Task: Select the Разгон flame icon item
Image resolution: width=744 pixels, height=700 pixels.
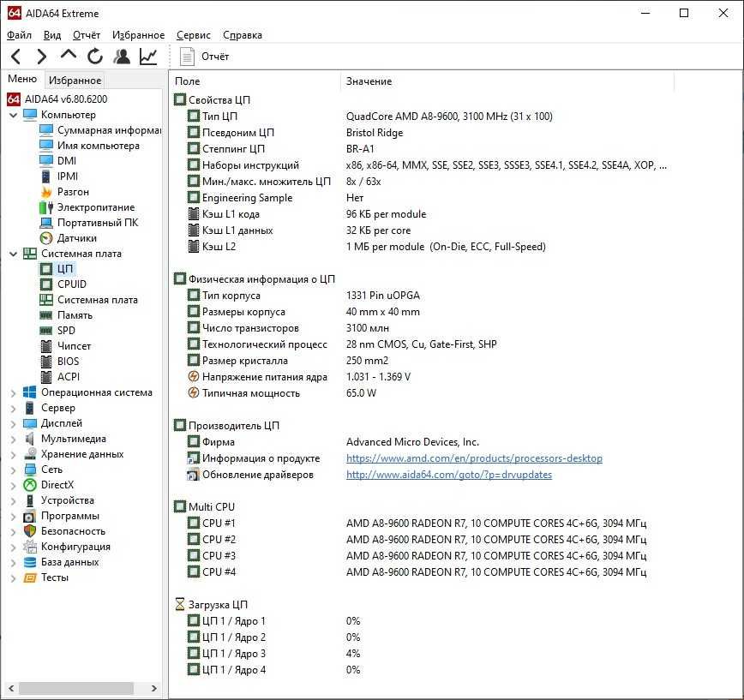Action: [x=46, y=192]
